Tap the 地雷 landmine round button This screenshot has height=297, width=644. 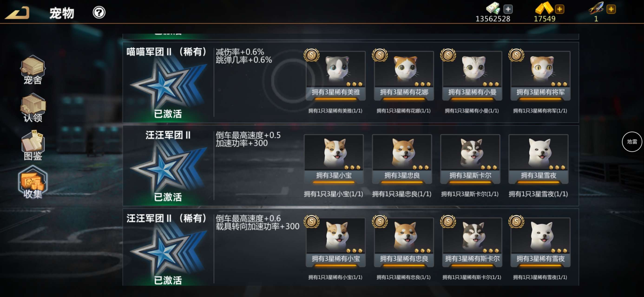[x=632, y=142]
